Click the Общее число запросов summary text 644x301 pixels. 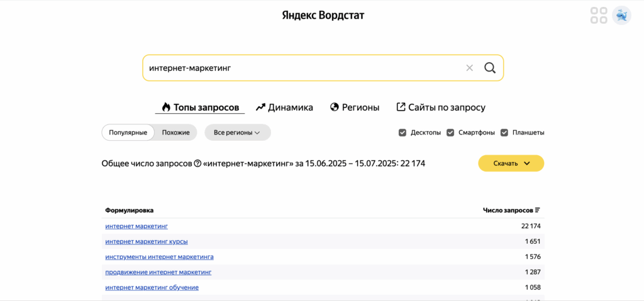click(x=264, y=163)
